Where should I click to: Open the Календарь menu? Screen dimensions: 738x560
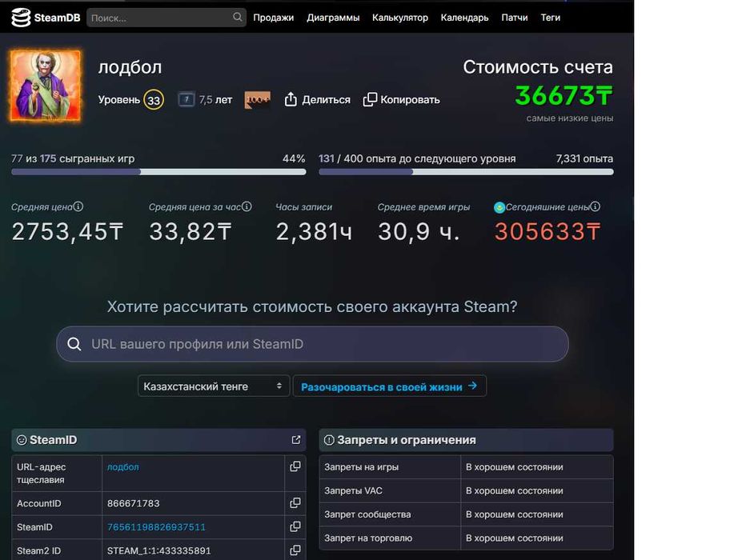(464, 18)
